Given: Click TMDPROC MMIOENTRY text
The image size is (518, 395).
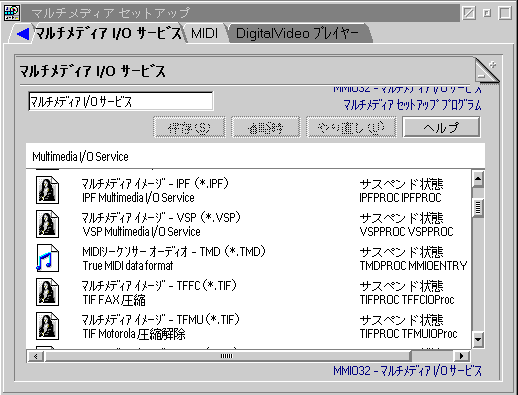Looking at the screenshot, I should click(x=413, y=266).
